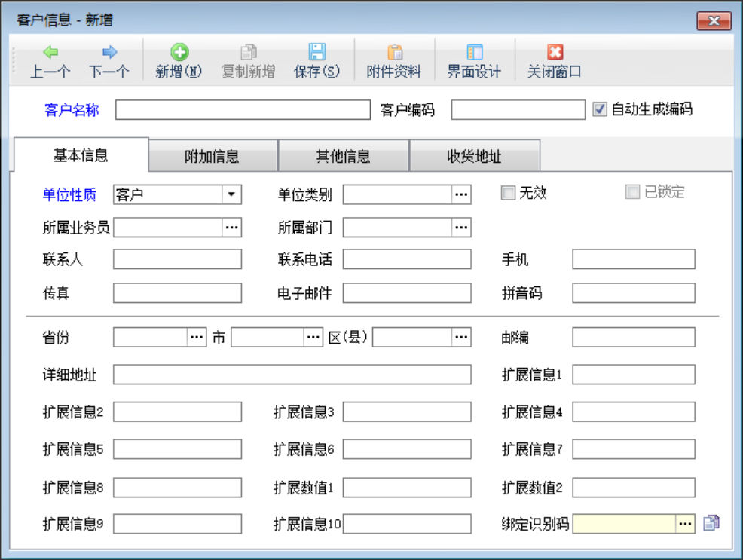The width and height of the screenshot is (743, 560).
Task: Enable the 无效 checkbox
Action: [x=509, y=193]
